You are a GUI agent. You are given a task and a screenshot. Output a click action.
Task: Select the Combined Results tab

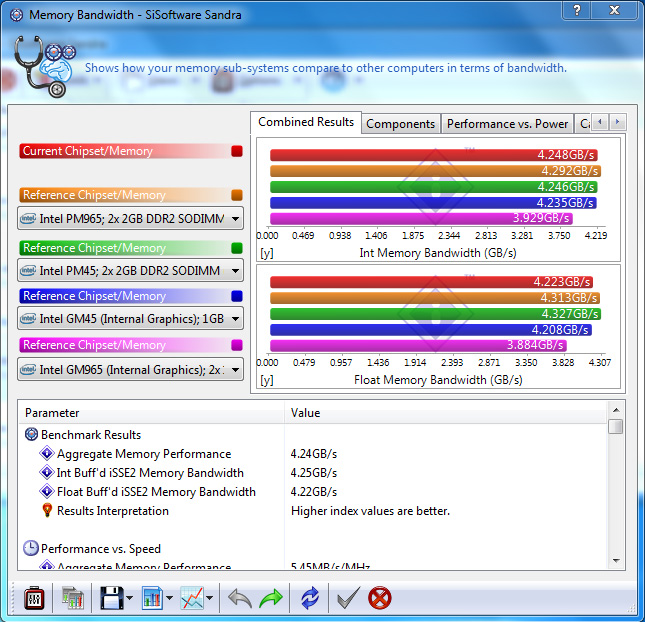(x=306, y=122)
